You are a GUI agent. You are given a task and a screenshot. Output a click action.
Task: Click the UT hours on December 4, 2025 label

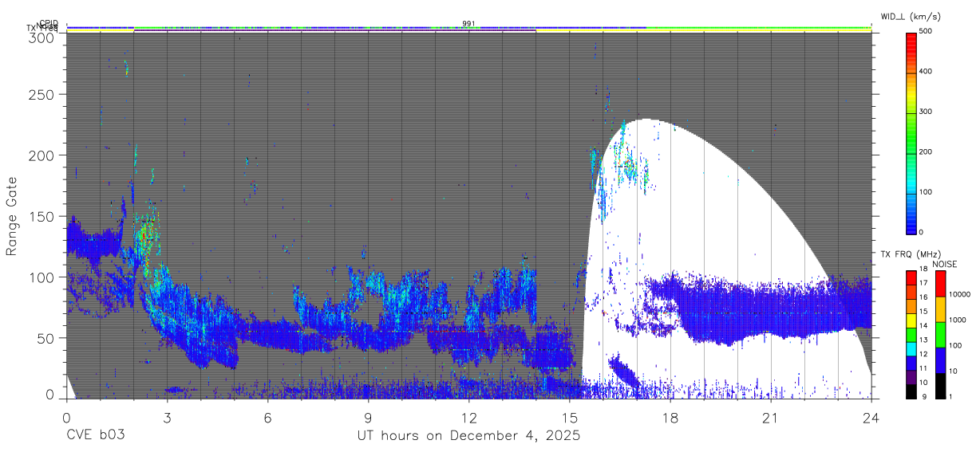coord(468,436)
